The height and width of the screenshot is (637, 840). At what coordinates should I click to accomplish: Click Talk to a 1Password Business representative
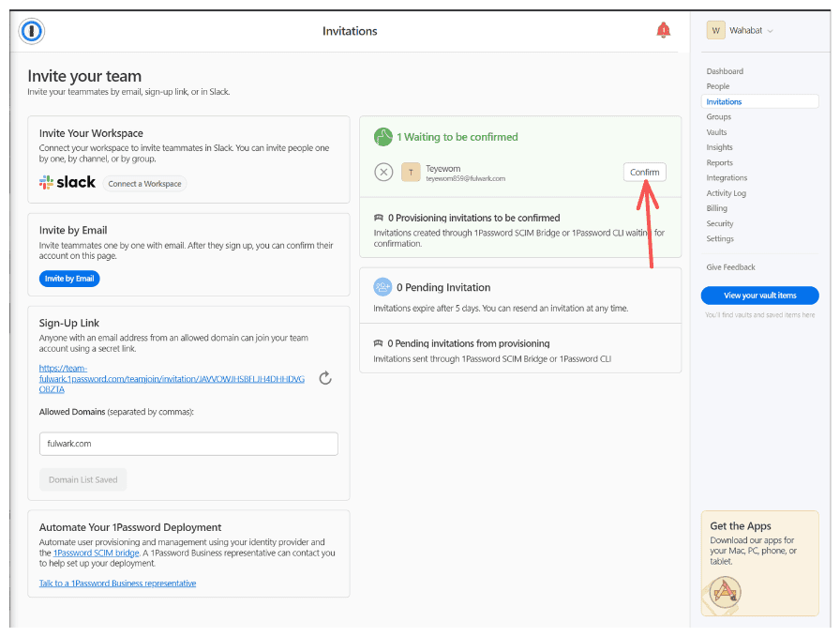pyautogui.click(x=117, y=583)
